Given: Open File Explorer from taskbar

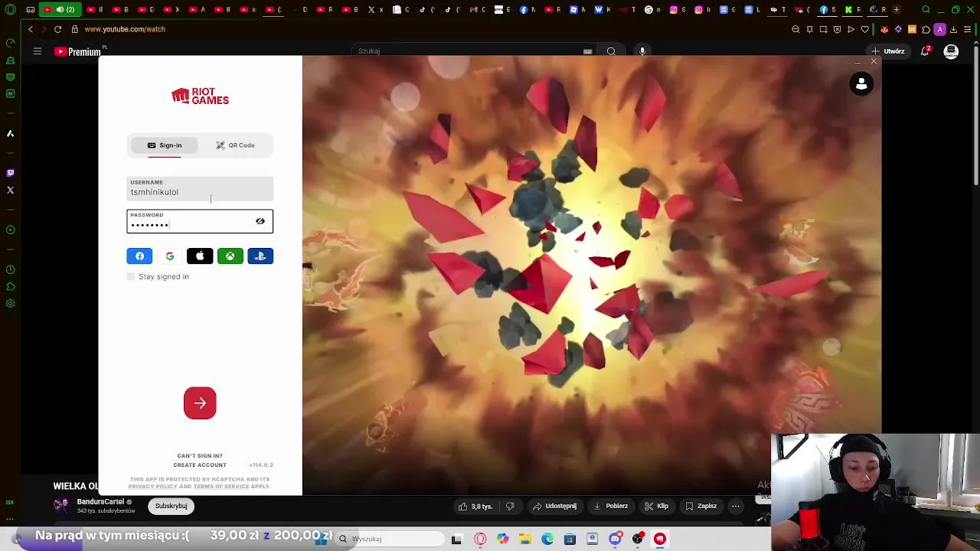Looking at the screenshot, I should [x=525, y=539].
